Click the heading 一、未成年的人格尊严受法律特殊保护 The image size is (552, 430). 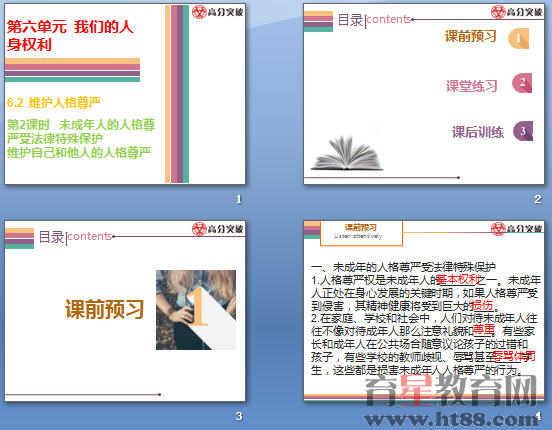click(403, 267)
